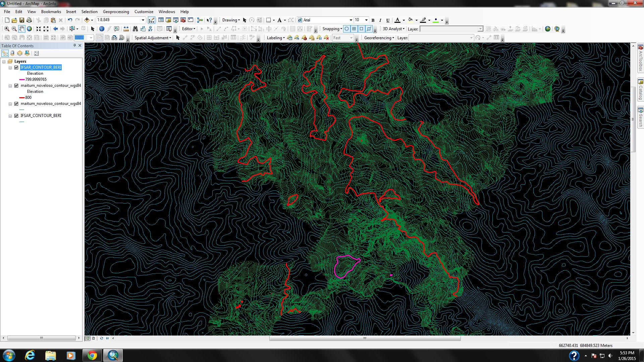Switch to List By Selection view
This screenshot has height=362, width=644.
(27, 53)
